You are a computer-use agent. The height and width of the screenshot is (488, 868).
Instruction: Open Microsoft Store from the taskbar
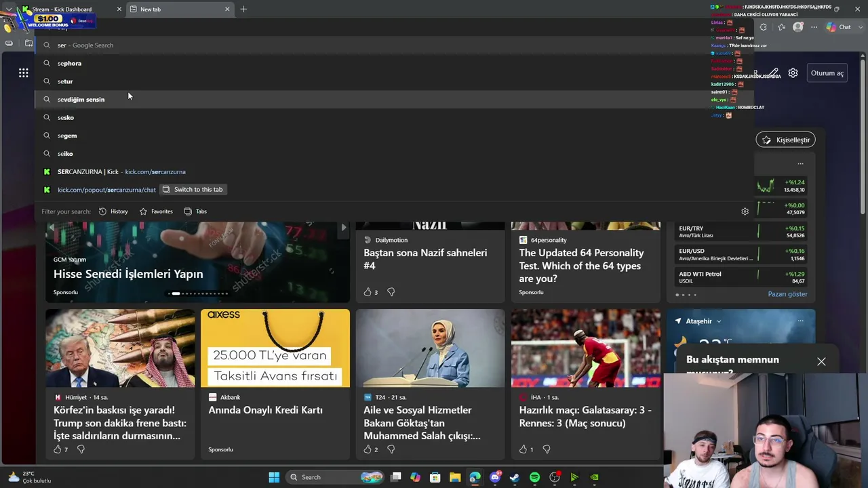[435, 477]
